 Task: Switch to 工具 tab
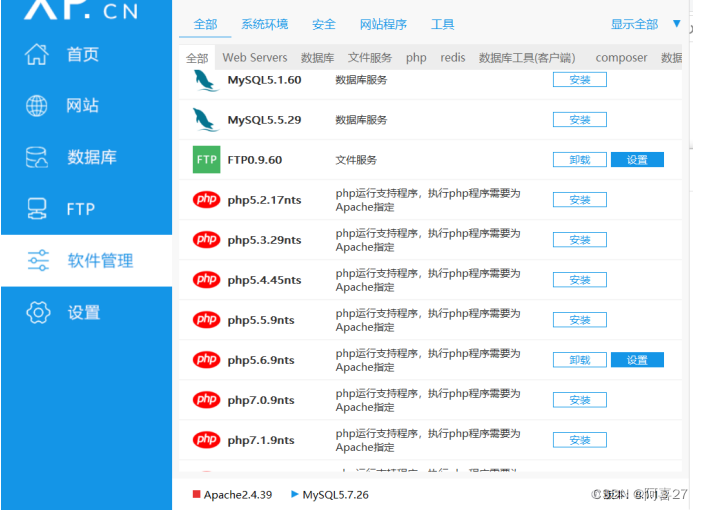pyautogui.click(x=443, y=24)
